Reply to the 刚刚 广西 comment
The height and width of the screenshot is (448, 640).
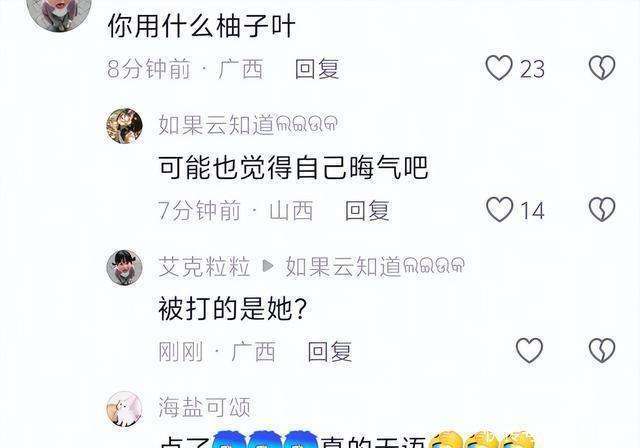[330, 352]
